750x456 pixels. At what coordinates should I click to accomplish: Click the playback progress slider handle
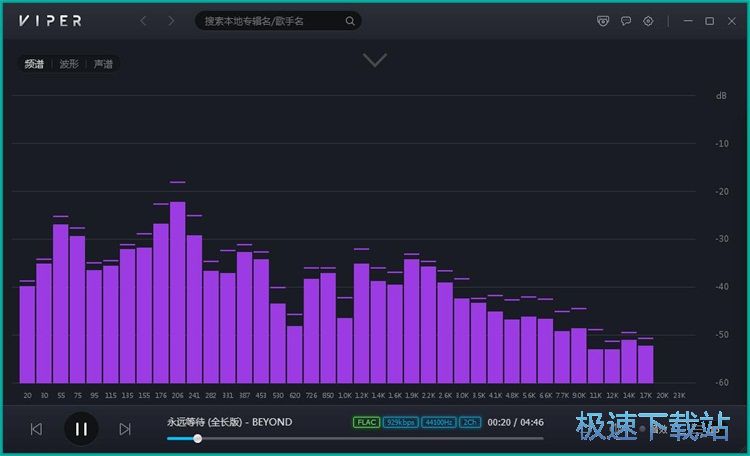click(198, 438)
